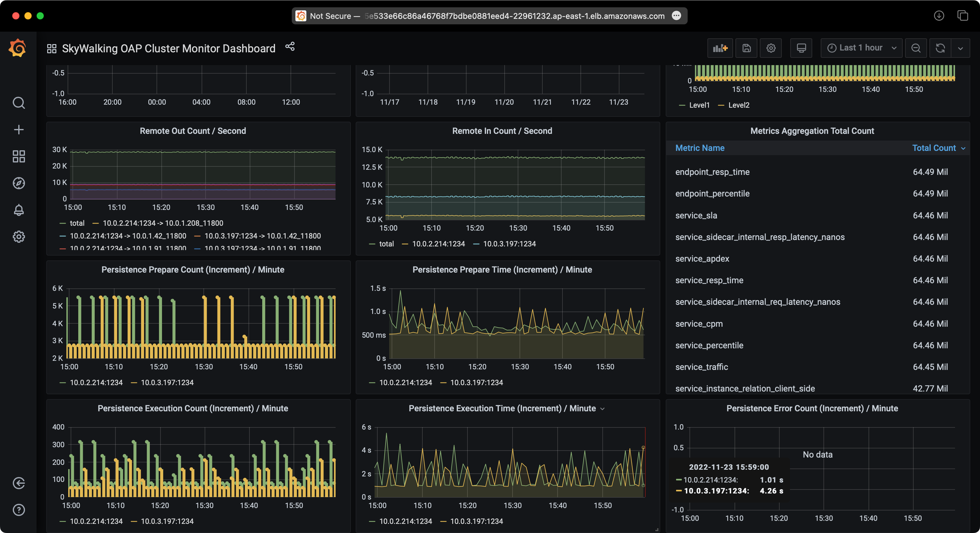This screenshot has height=533, width=980.
Task: Select the Dashboards grid icon in sidebar
Action: point(18,156)
